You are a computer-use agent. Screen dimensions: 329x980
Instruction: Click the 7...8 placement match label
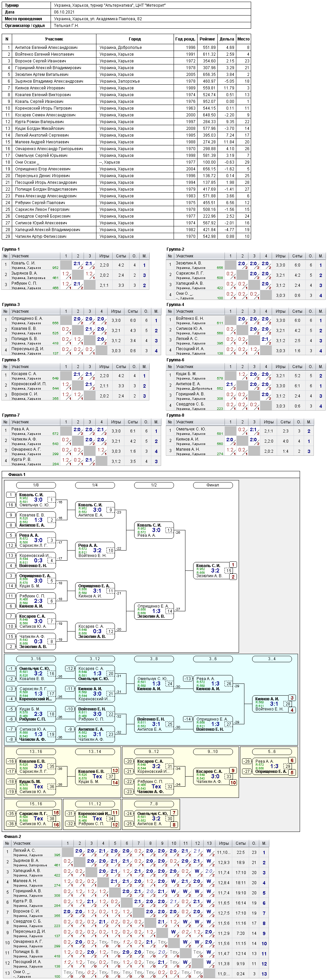click(154, 804)
